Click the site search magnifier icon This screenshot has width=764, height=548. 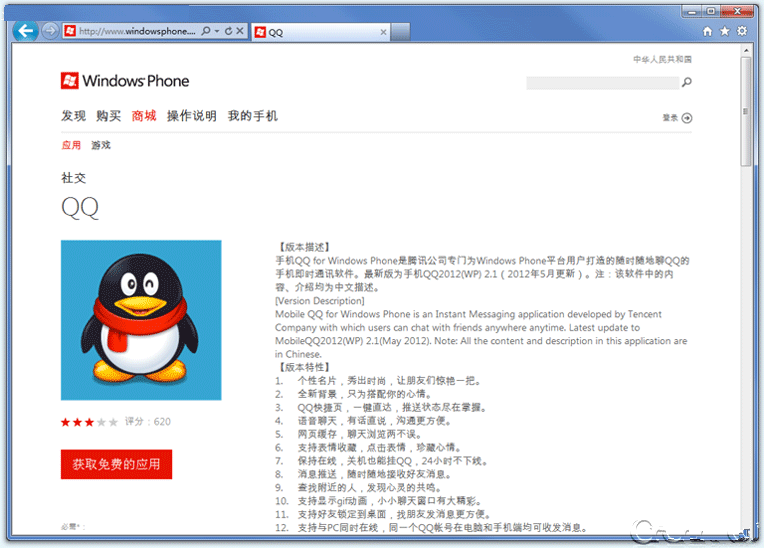[687, 82]
